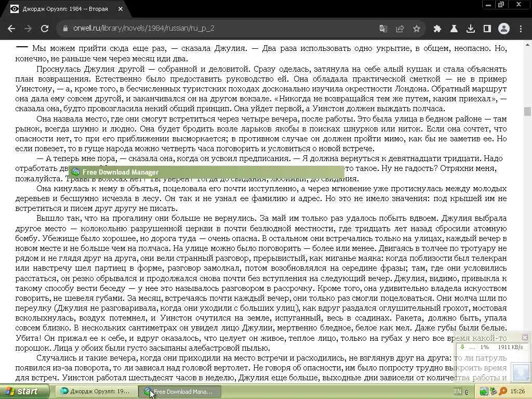Image resolution: width=532 pixels, height=399 pixels.
Task: Click the orwell.ru address bar URL
Action: [144, 28]
